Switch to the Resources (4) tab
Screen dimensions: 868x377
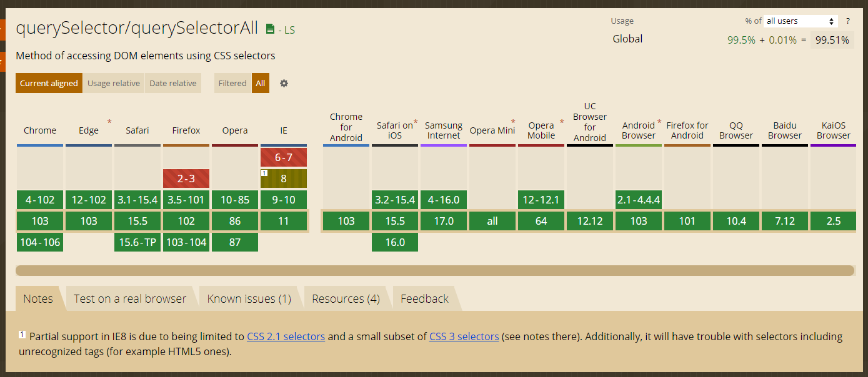[346, 298]
